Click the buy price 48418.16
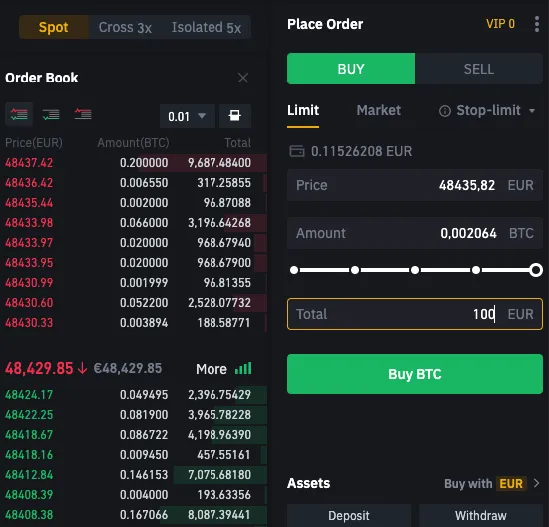 point(29,455)
